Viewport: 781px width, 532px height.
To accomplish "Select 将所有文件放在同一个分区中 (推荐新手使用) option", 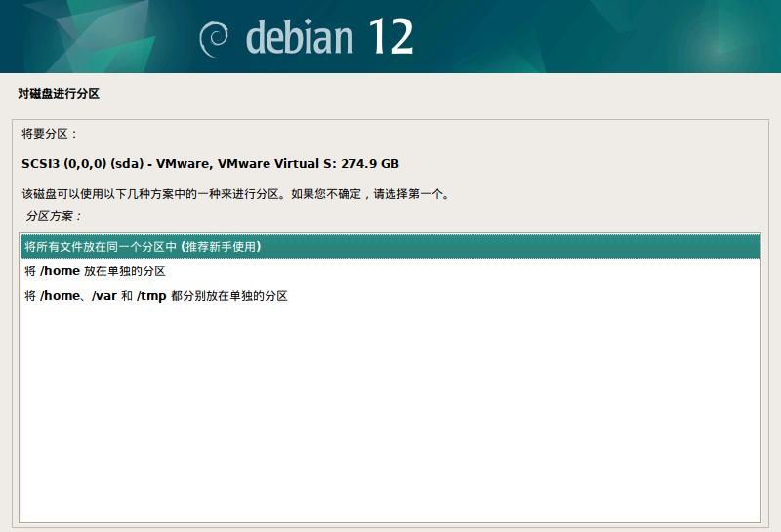I will pyautogui.click(x=390, y=247).
